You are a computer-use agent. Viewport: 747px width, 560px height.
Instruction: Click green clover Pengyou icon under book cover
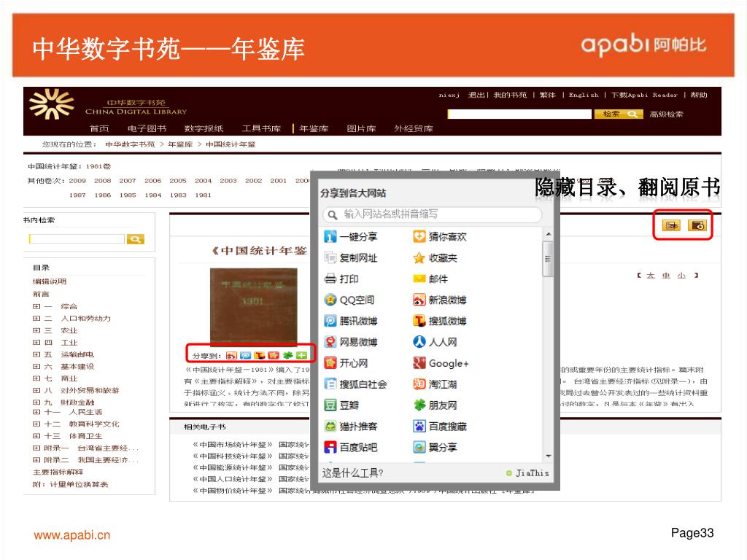pos(287,355)
